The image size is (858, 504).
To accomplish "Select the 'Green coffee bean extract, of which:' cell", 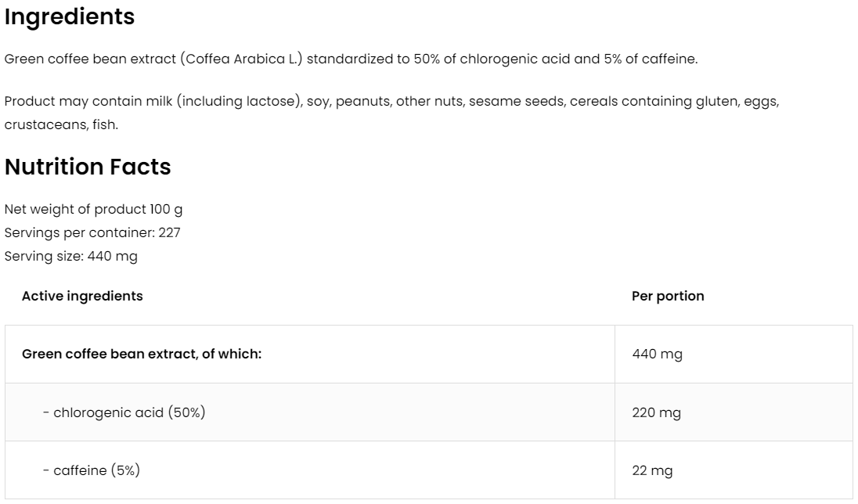I will tap(142, 354).
